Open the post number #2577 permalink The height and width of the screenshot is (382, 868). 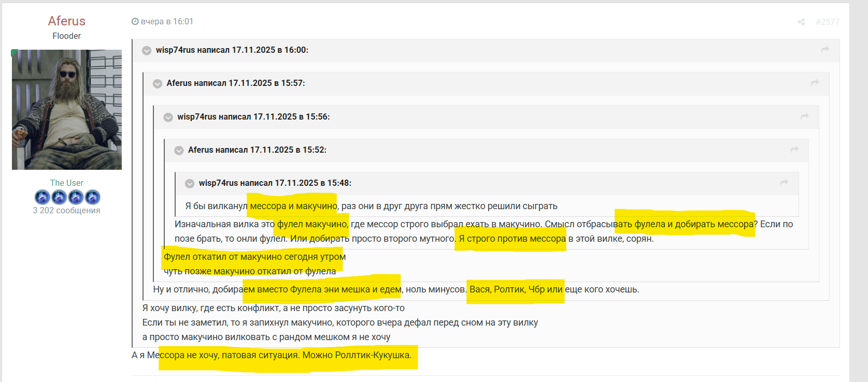(827, 22)
